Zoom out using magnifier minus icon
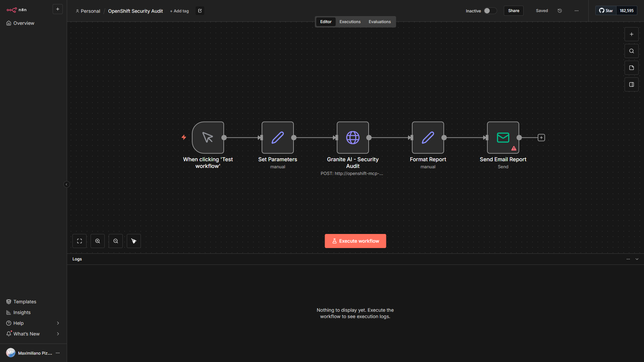This screenshot has width=644, height=362. (116, 241)
